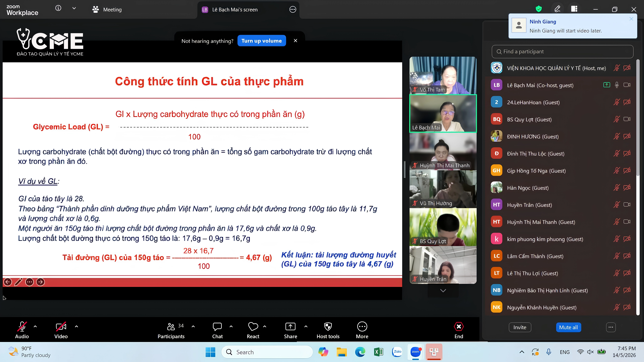This screenshot has height=362, width=644.
Task: Dismiss the Ninh Giang notification
Action: tap(631, 19)
